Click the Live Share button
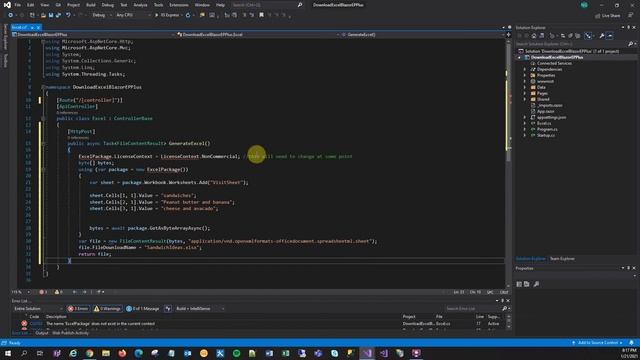The width and height of the screenshot is (640, 360). tap(607, 16)
